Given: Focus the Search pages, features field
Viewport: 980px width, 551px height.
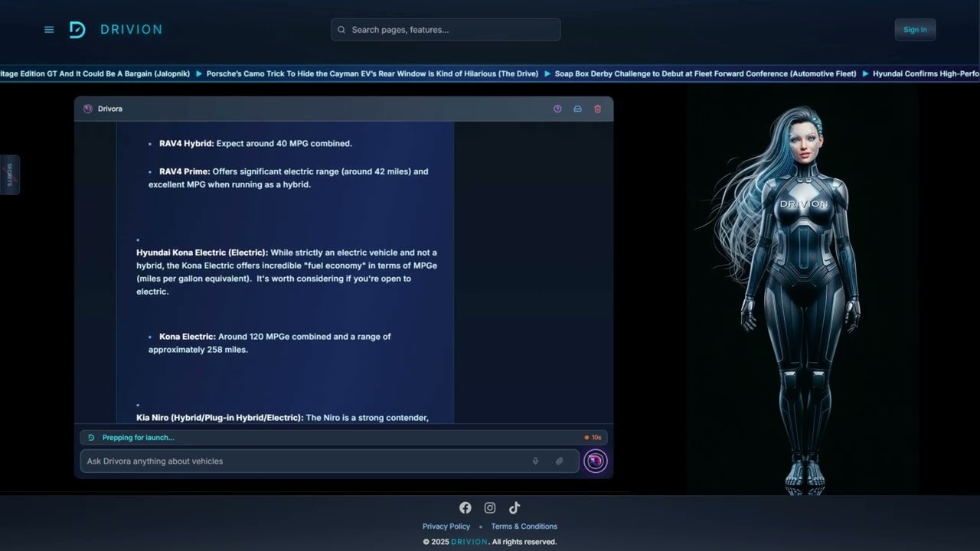Looking at the screenshot, I should pos(446,30).
